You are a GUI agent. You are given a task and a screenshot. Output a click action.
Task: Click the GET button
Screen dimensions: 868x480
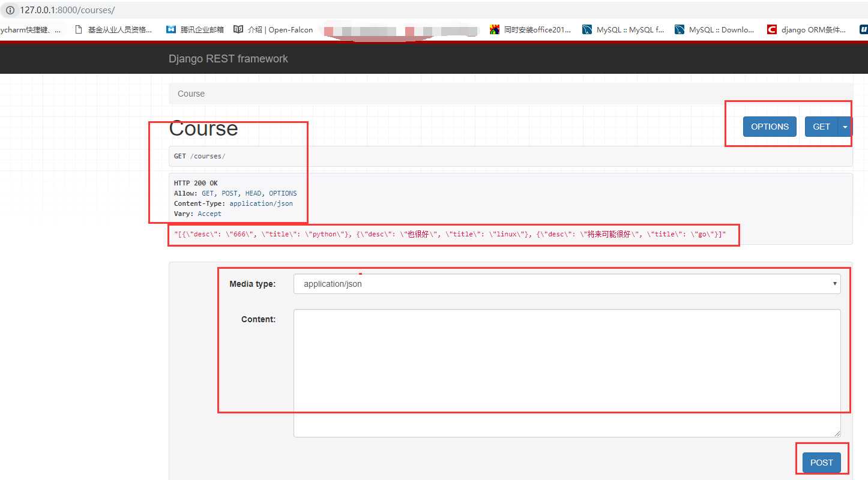tap(821, 127)
